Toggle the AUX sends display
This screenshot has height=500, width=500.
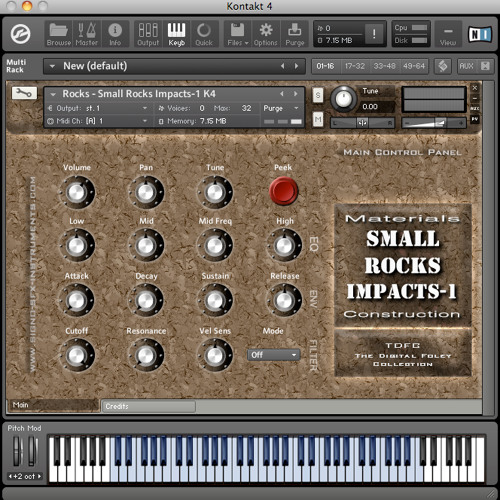pyautogui.click(x=466, y=66)
